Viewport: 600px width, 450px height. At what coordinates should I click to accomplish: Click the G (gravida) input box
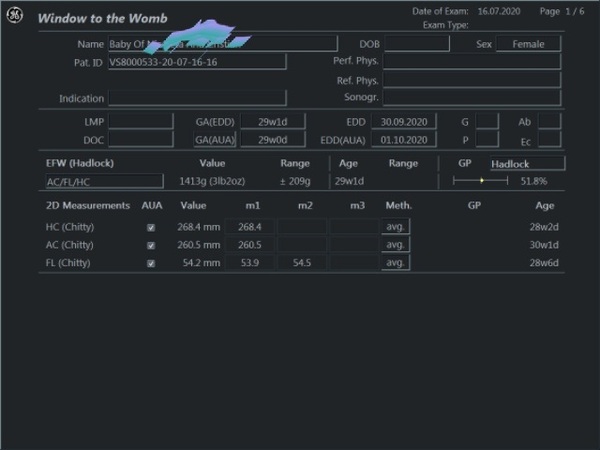pos(487,122)
